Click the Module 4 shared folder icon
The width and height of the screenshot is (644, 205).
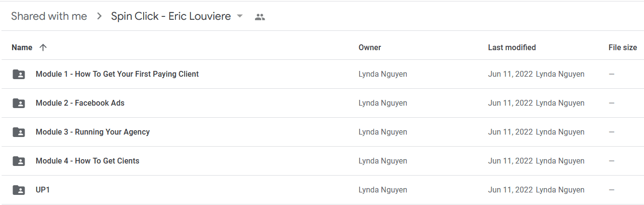pos(19,161)
